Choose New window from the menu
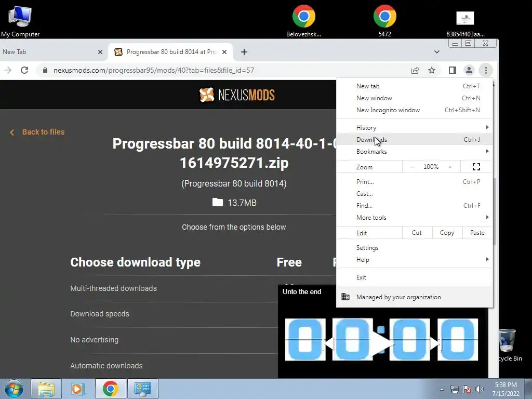 pyautogui.click(x=415, y=98)
